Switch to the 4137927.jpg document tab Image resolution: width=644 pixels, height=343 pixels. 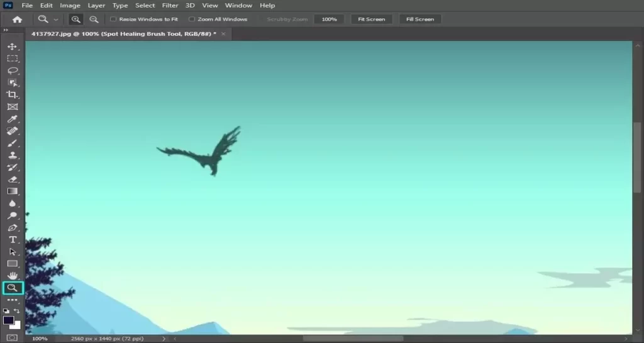124,34
